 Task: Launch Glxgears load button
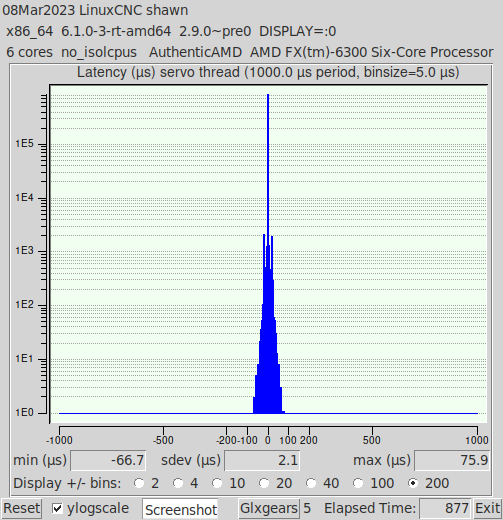pos(269,509)
